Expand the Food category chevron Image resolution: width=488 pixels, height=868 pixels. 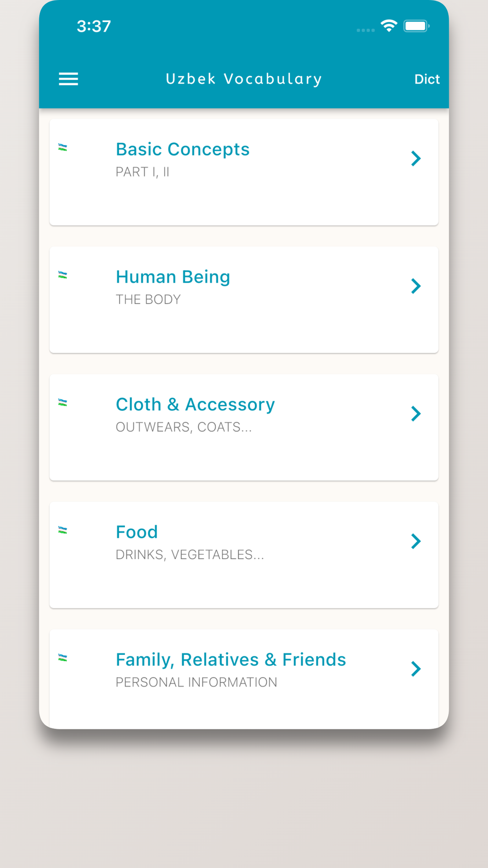(416, 541)
